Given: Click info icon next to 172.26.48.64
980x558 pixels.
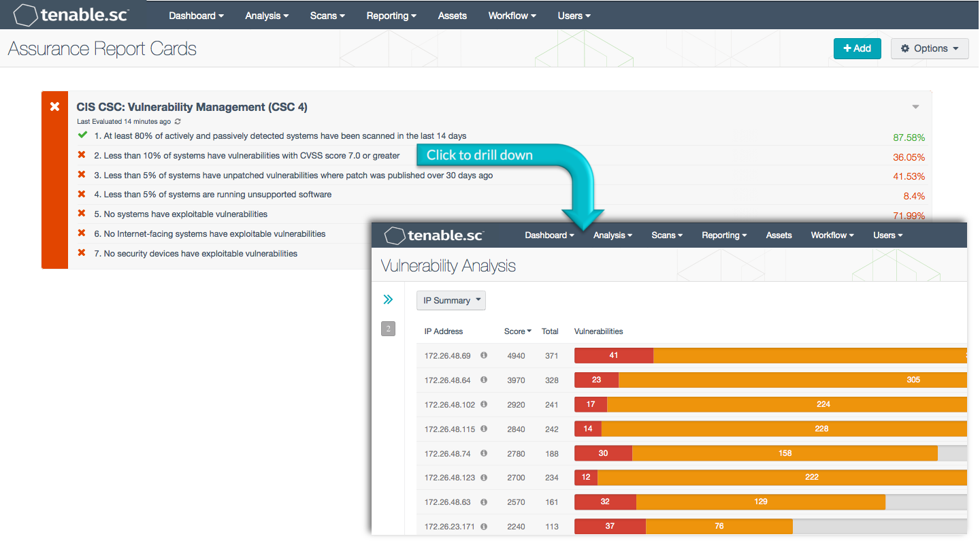Looking at the screenshot, I should 484,380.
